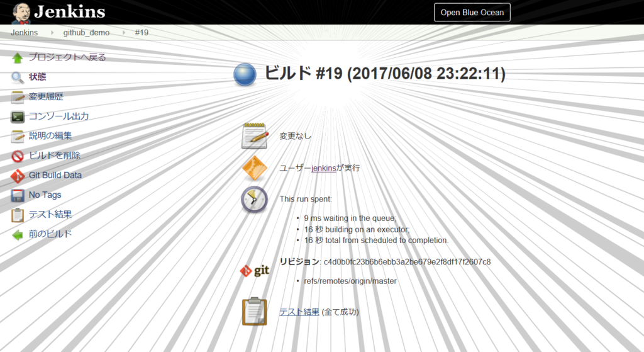This screenshot has height=352, width=644.
Task: Click the clock icon beside This run spent
Action: (x=254, y=200)
